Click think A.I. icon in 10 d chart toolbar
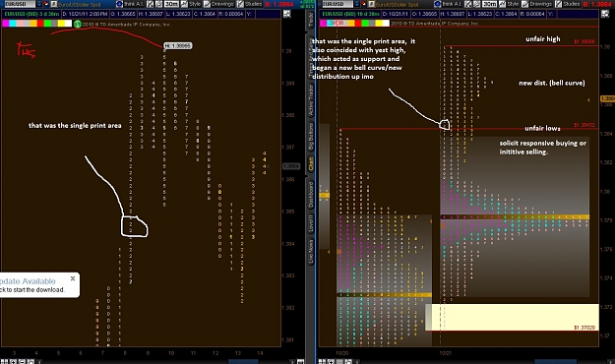Screen dimensions: 615x364 437,4
